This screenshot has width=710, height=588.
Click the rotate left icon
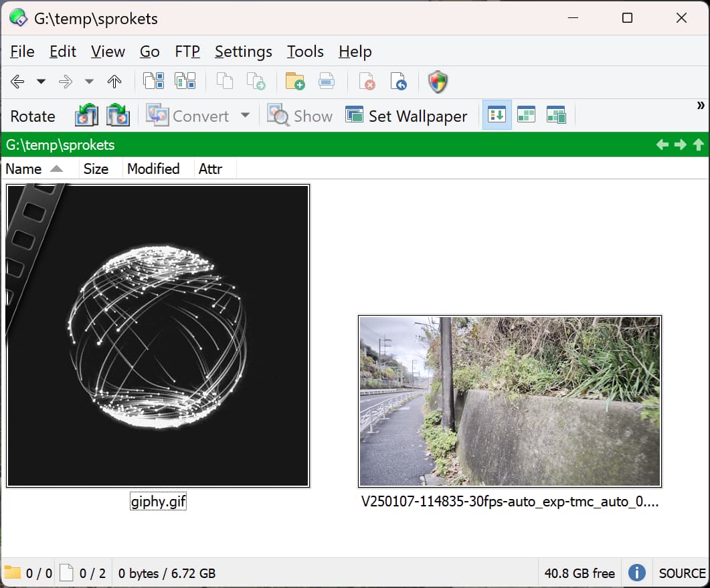tap(86, 115)
